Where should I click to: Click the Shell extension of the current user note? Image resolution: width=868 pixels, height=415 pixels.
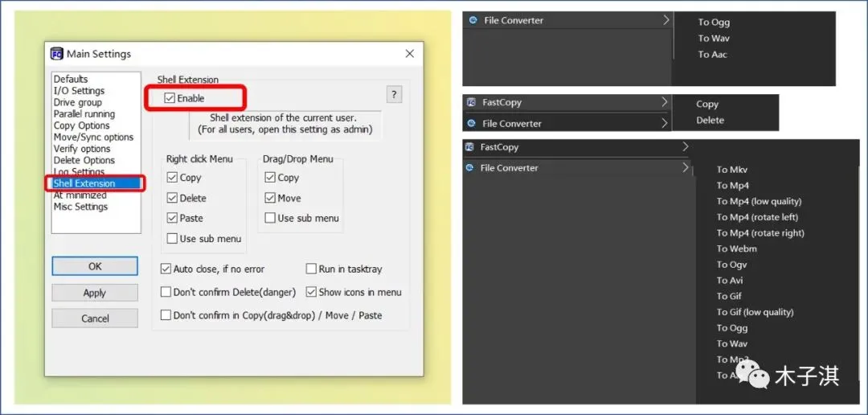285,124
